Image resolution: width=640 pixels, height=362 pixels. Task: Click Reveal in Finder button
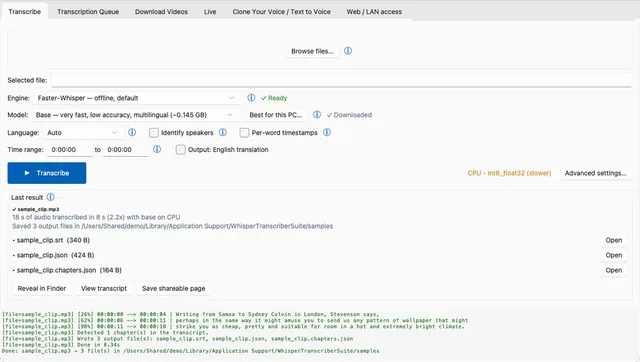(x=42, y=289)
